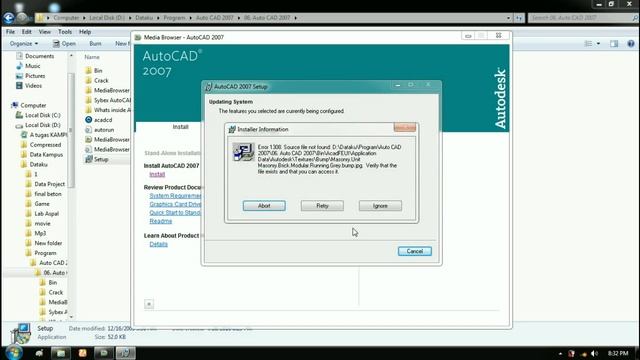The image size is (640, 360).
Task: Click the clock showing 8:32 PM
Action: (x=618, y=353)
